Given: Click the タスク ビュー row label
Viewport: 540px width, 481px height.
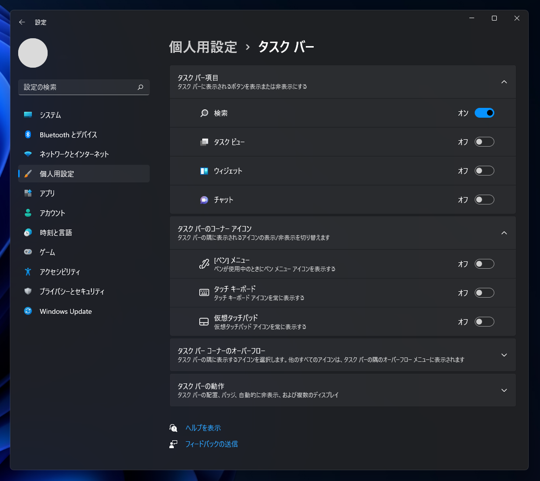Looking at the screenshot, I should [229, 142].
